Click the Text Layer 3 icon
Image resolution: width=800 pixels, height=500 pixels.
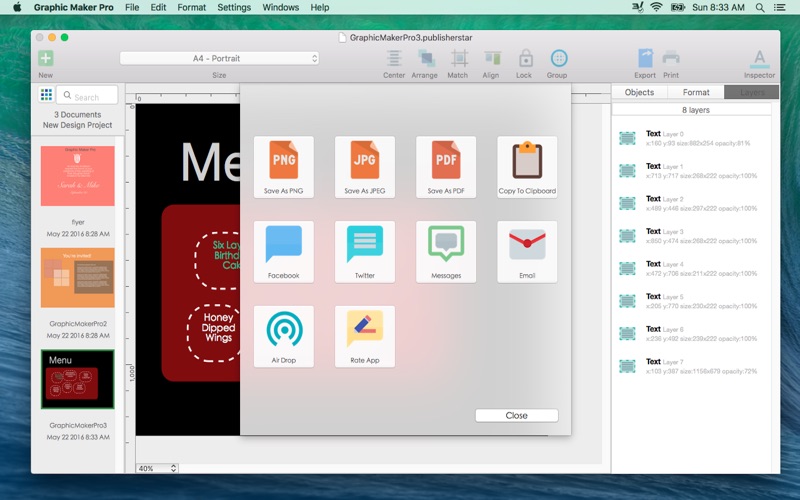click(627, 236)
